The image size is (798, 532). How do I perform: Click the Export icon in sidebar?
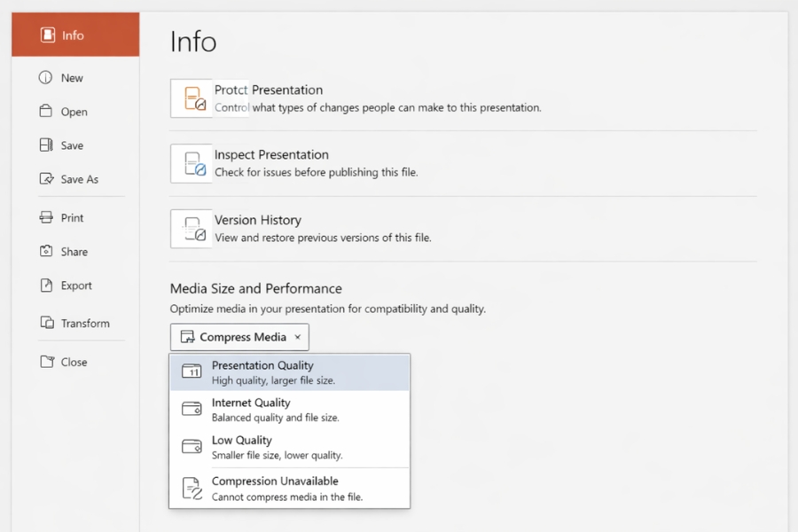pos(46,286)
